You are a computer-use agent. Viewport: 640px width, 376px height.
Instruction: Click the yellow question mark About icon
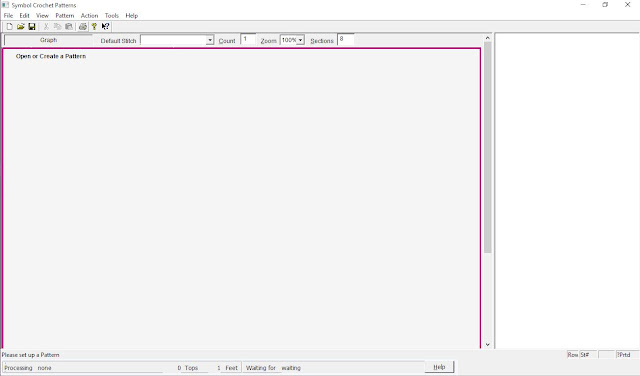point(94,27)
